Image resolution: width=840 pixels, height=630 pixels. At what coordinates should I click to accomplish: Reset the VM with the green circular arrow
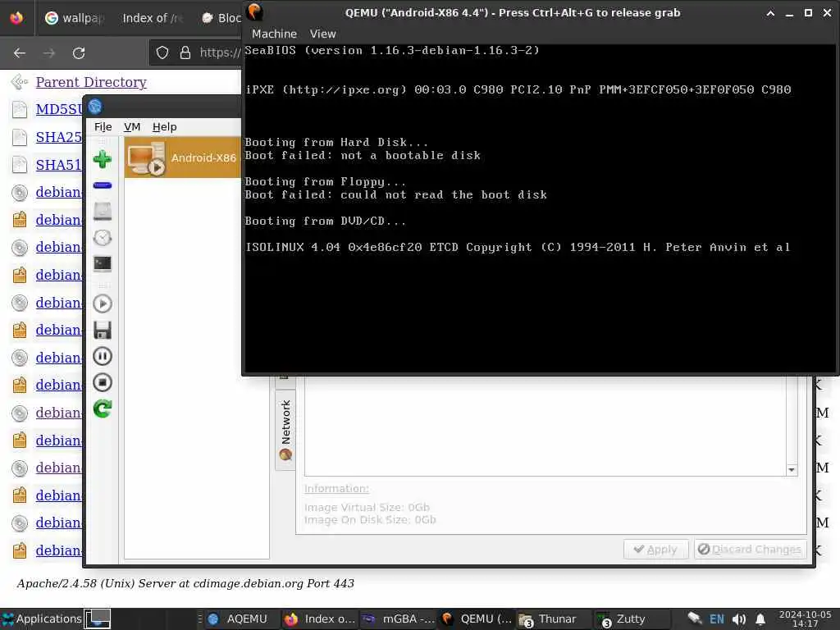pos(103,409)
